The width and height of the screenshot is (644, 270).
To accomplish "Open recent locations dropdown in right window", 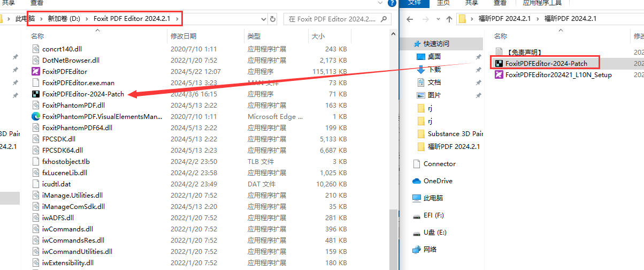I will (x=437, y=19).
